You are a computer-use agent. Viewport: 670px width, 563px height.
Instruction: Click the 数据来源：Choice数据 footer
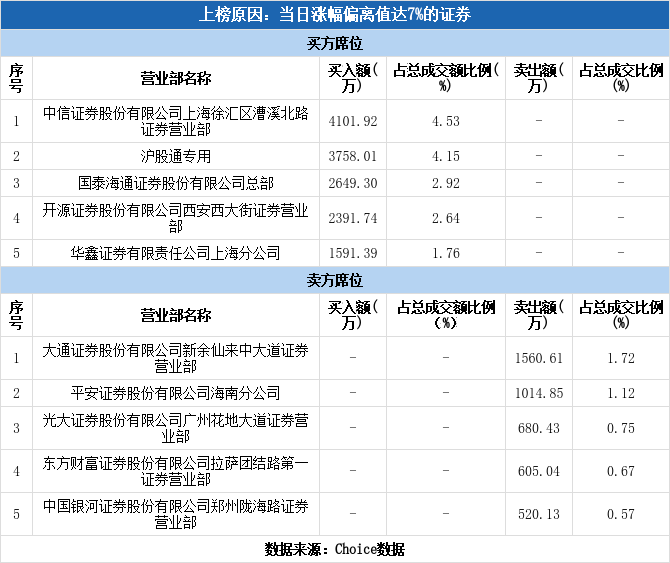(x=335, y=549)
